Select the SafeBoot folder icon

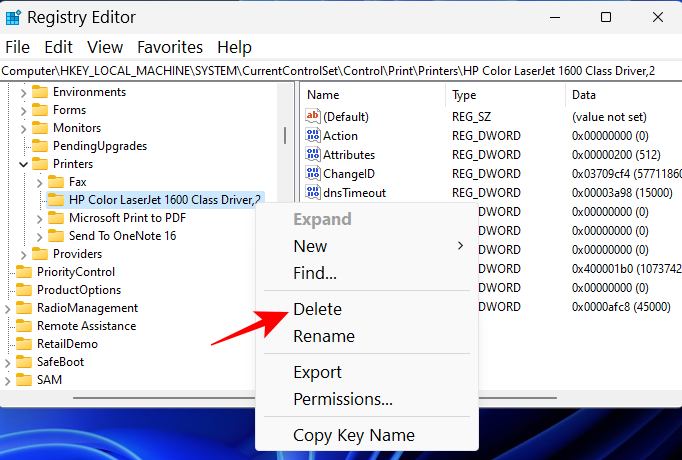[x=24, y=362]
